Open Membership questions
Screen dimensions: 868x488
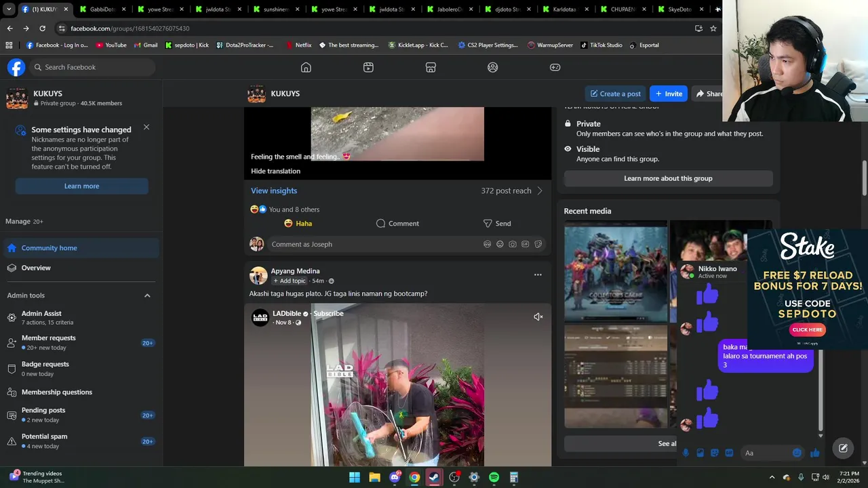[x=81, y=392]
